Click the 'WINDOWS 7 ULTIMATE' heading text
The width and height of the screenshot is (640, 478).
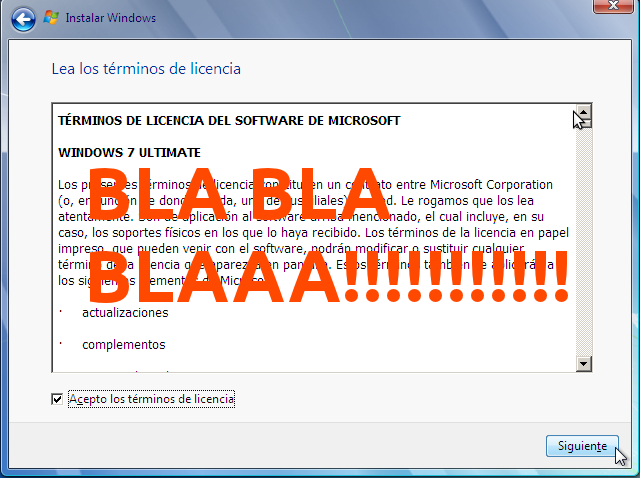click(129, 153)
